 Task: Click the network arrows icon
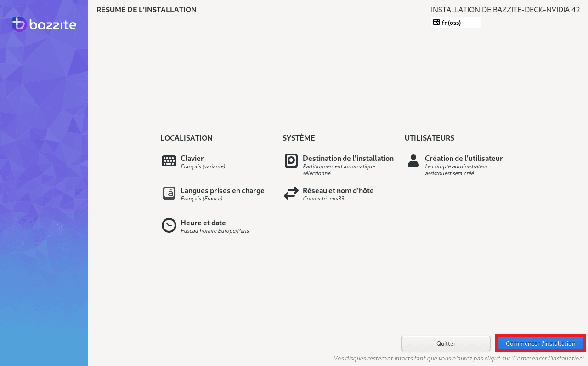coord(291,193)
